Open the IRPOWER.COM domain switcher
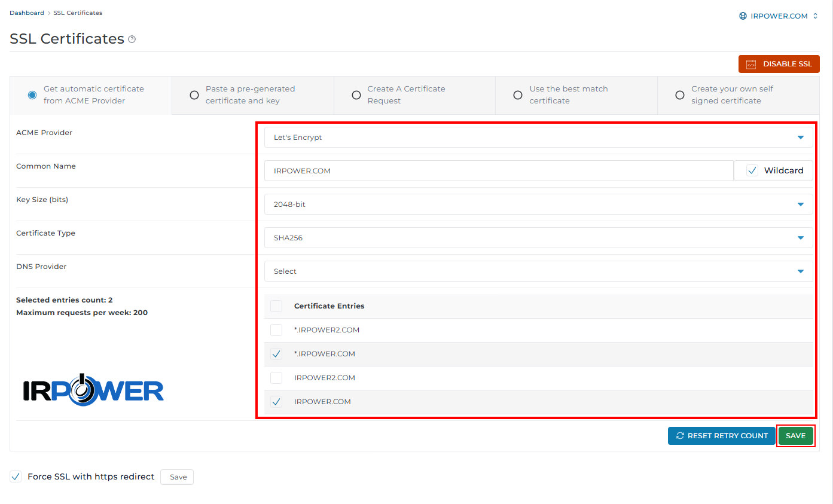The height and width of the screenshot is (504, 833). 779,16
